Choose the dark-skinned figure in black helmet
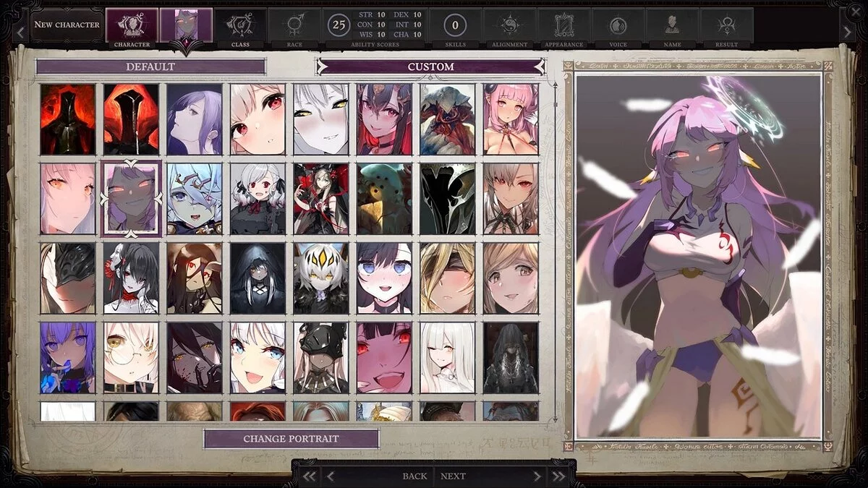Viewport: 868px width, 488px height. click(x=321, y=358)
